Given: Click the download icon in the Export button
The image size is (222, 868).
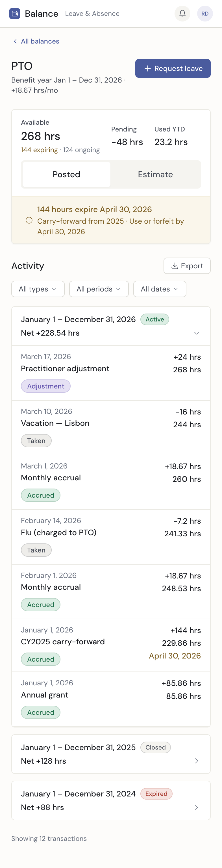Looking at the screenshot, I should [x=175, y=266].
